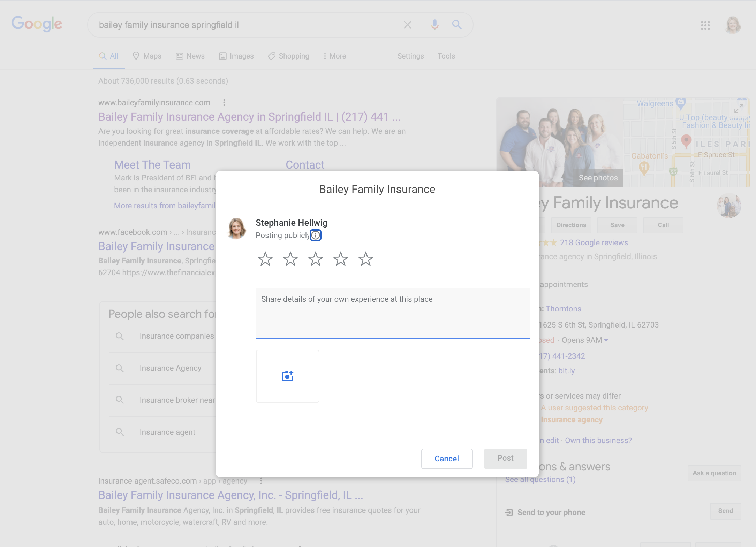Image resolution: width=756 pixels, height=547 pixels.
Task: Click the Call button
Action: coord(663,225)
